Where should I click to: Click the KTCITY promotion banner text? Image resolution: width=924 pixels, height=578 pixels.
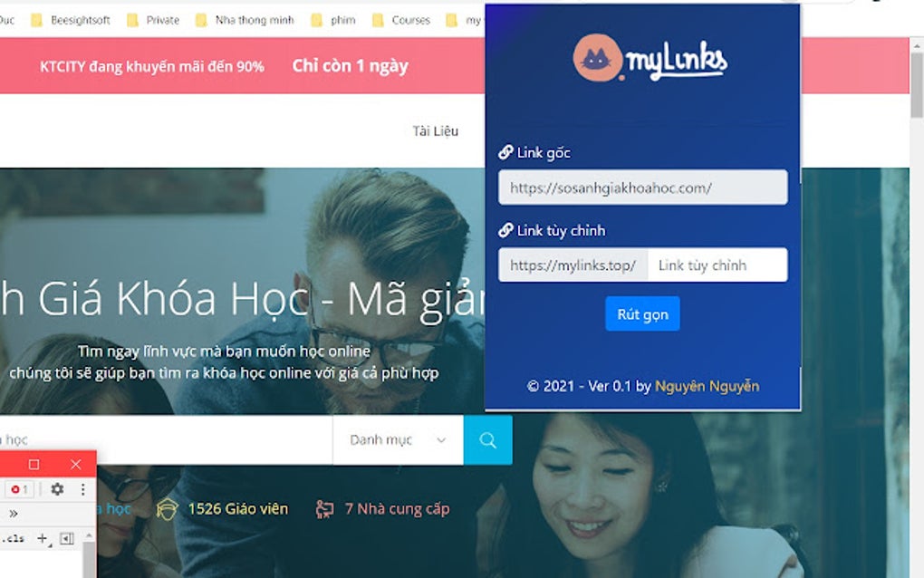[152, 66]
